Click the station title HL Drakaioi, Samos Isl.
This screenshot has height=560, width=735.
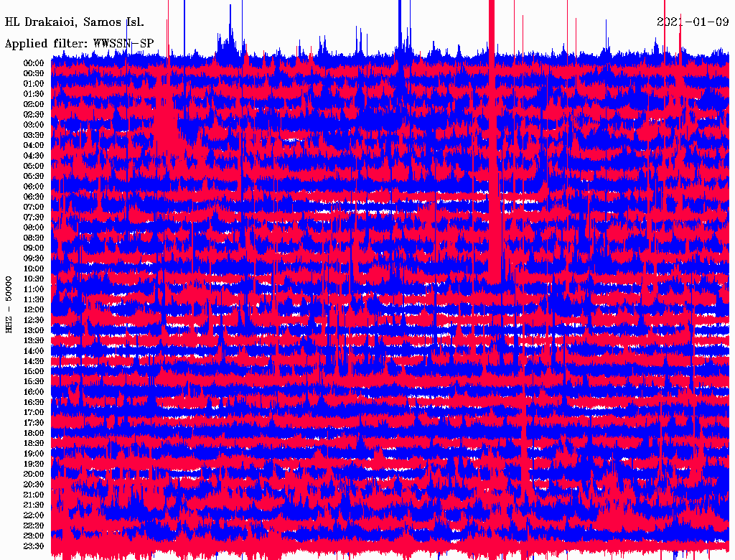click(75, 22)
